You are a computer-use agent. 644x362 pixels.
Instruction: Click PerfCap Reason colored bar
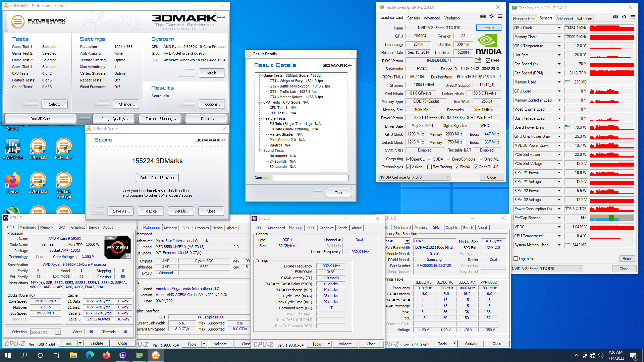coord(612,218)
